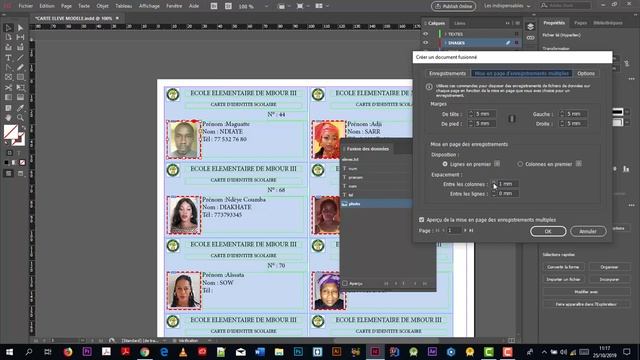
Task: Click the Gauche margin value field
Action: tap(576, 114)
